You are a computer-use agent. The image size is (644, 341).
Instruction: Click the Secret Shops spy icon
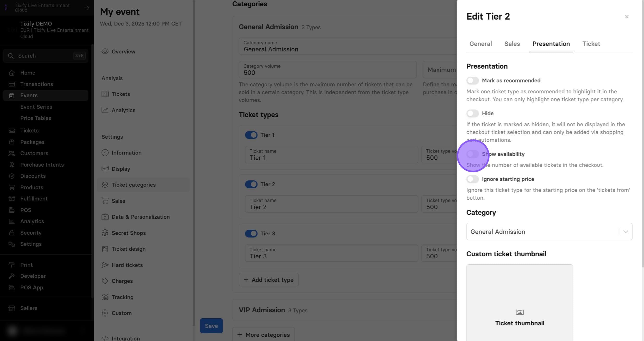point(105,233)
